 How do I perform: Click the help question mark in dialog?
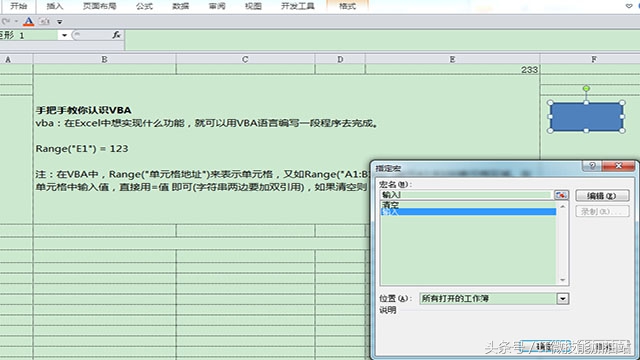592,165
